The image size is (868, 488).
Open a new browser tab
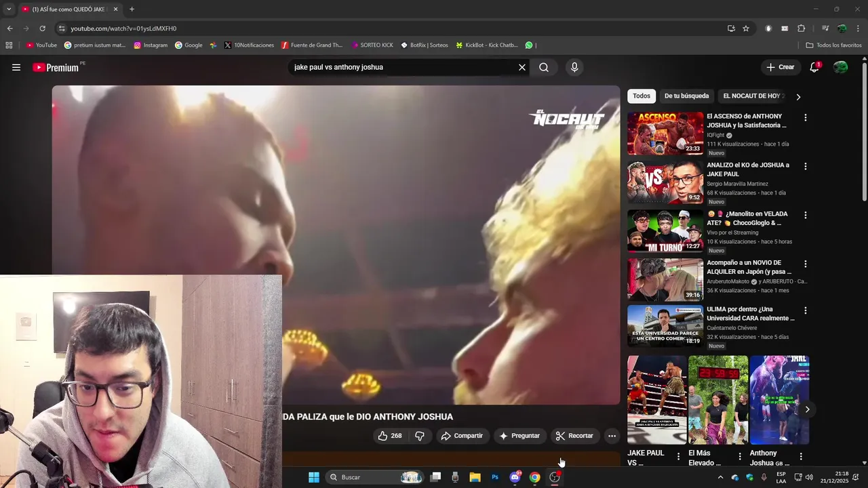pos(132,9)
